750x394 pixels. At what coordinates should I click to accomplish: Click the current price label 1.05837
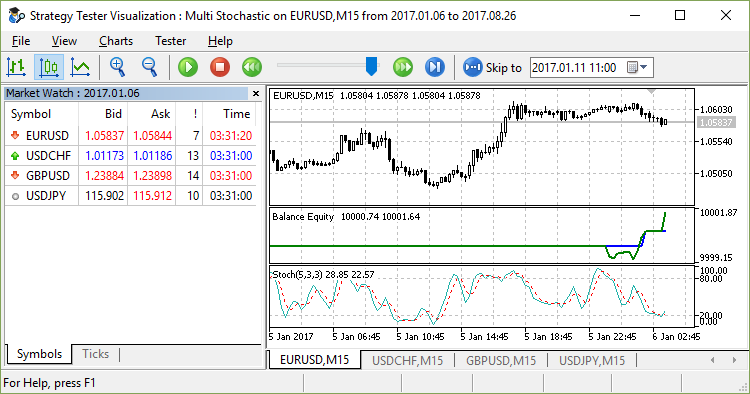click(x=716, y=122)
